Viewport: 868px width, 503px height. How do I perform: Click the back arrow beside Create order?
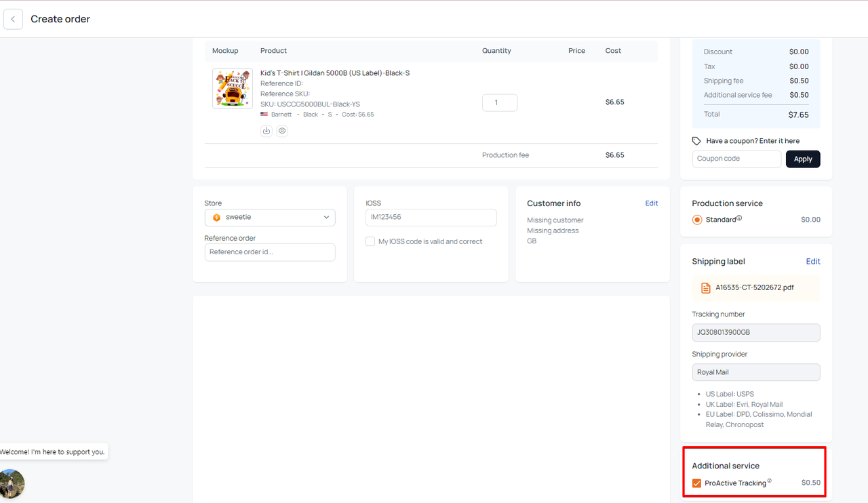click(x=13, y=19)
